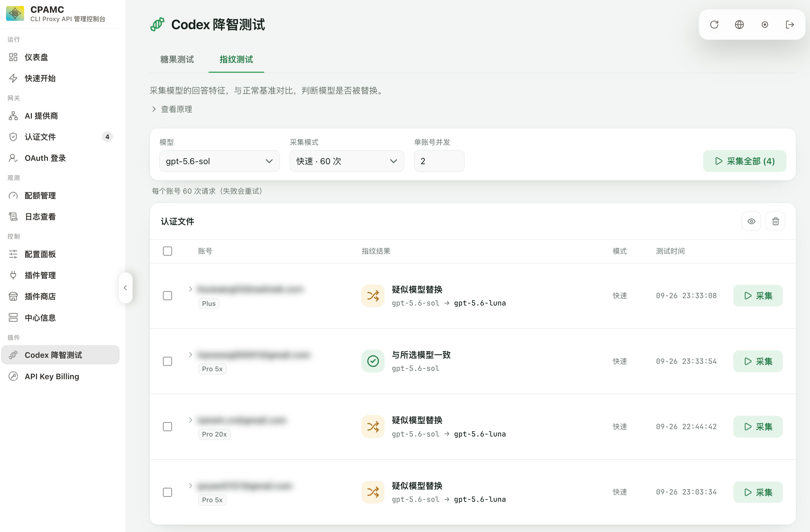The width and height of the screenshot is (810, 532).
Task: Toggle account visibility with the eye icon
Action: coord(751,221)
